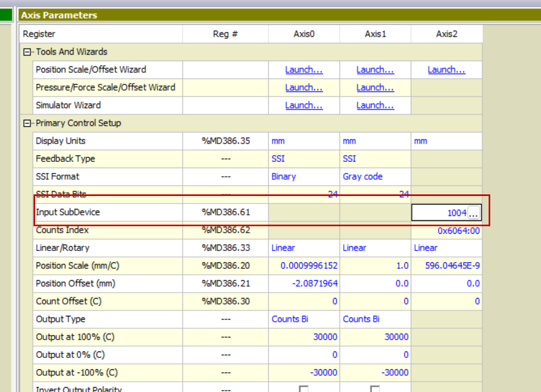Change SSI Format Gray code for Axis1
Image resolution: width=541 pixels, height=392 pixels.
pyautogui.click(x=375, y=177)
